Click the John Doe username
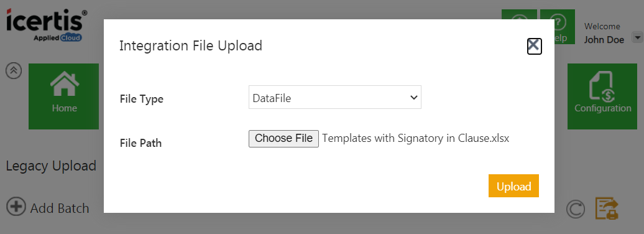Image resolution: width=644 pixels, height=234 pixels. click(x=604, y=40)
